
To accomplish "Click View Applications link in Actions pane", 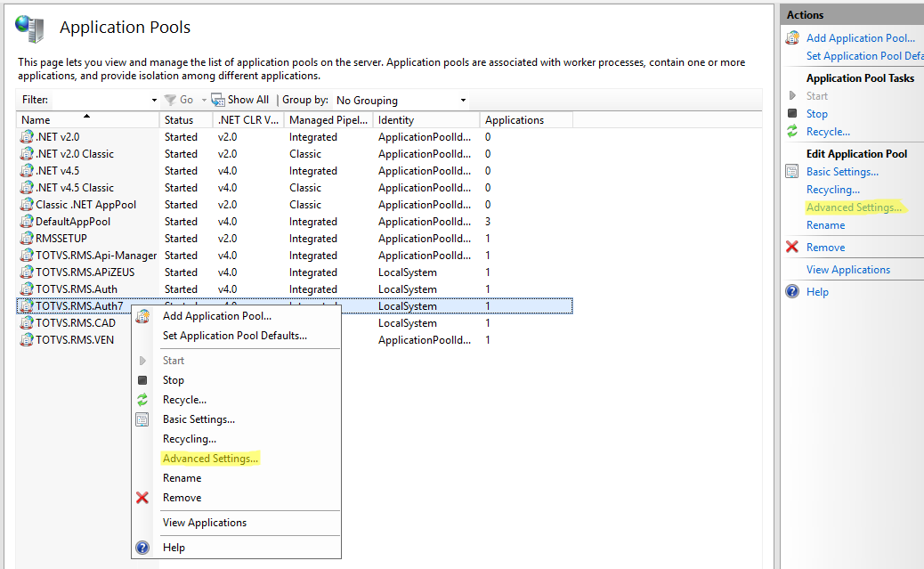I will click(x=848, y=270).
